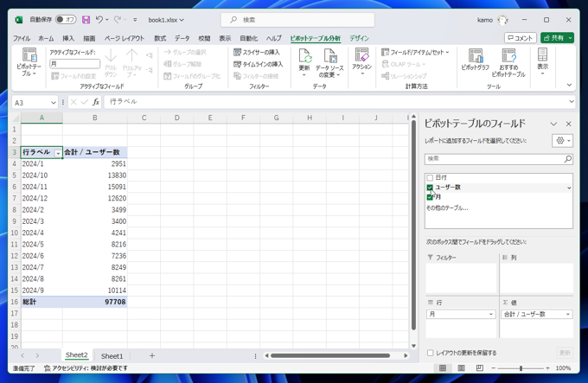Viewport: 588px width, 383px height.
Task: Undo the last action
Action: click(99, 20)
